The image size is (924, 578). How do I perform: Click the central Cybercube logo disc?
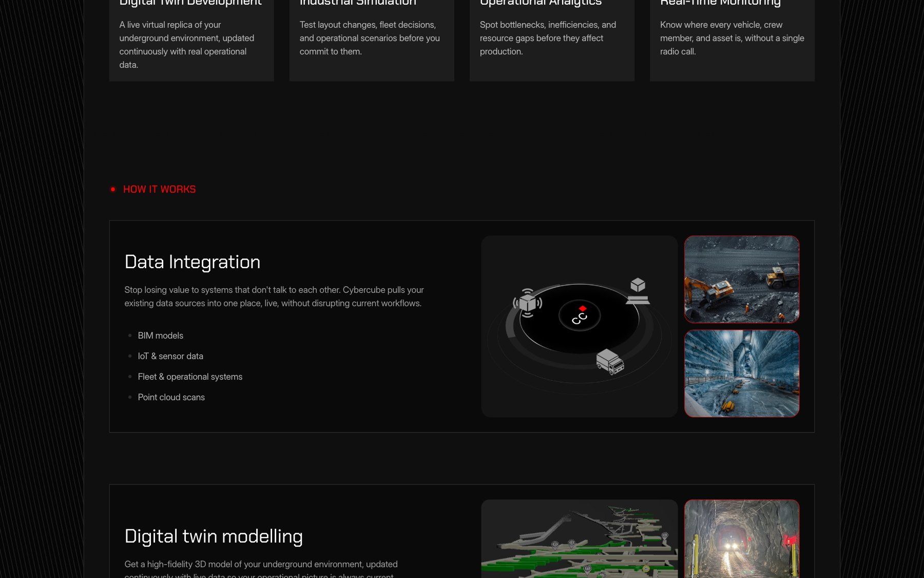click(580, 315)
